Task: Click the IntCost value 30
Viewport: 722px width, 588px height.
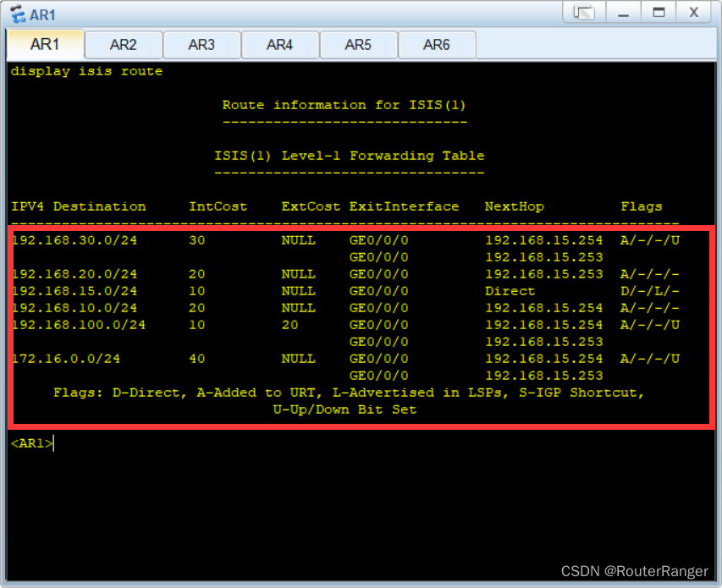Action: coord(197,240)
